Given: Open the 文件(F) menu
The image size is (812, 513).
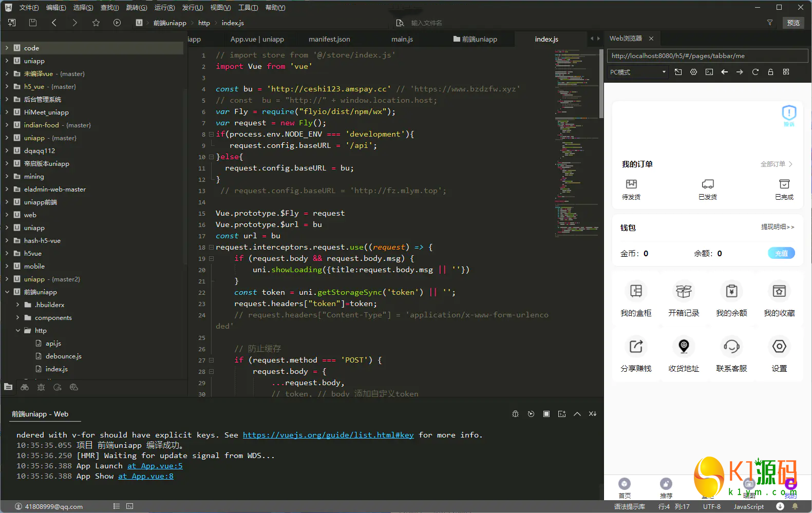Looking at the screenshot, I should click(x=29, y=8).
